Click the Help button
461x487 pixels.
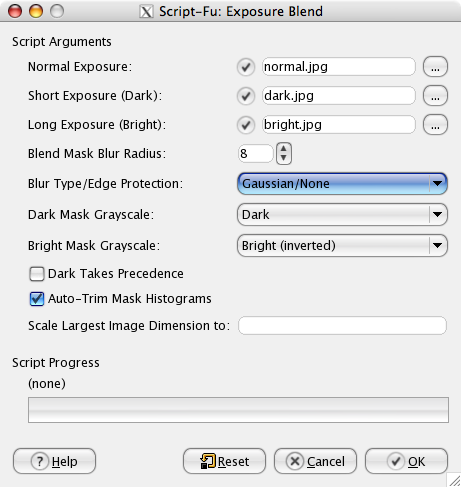coord(54,461)
